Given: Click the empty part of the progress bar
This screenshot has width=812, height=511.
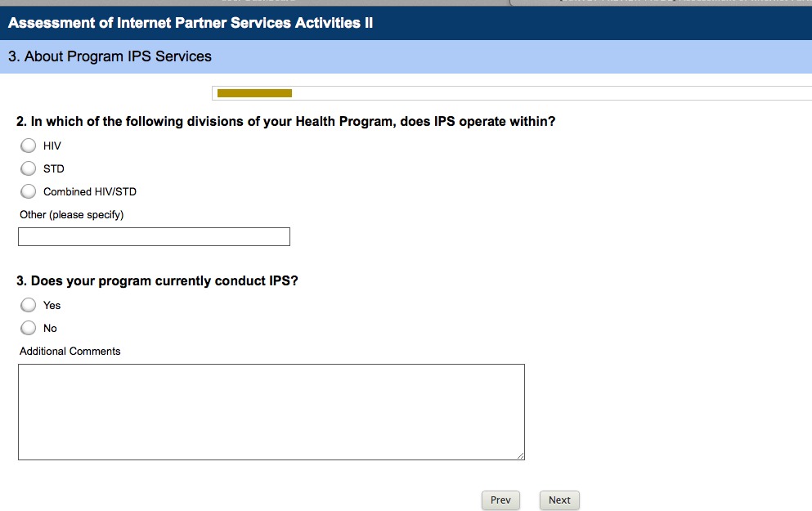Looking at the screenshot, I should (x=548, y=93).
